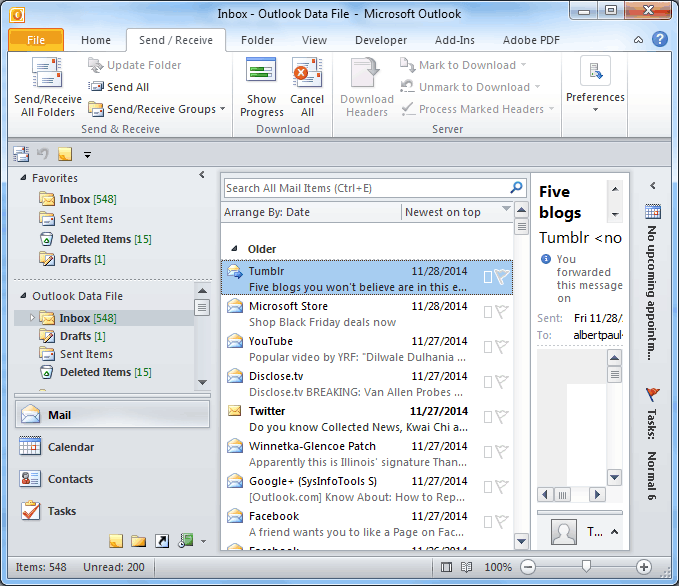The image size is (679, 586).
Task: Click the Send/Receive All Folders icon
Action: click(x=47, y=73)
